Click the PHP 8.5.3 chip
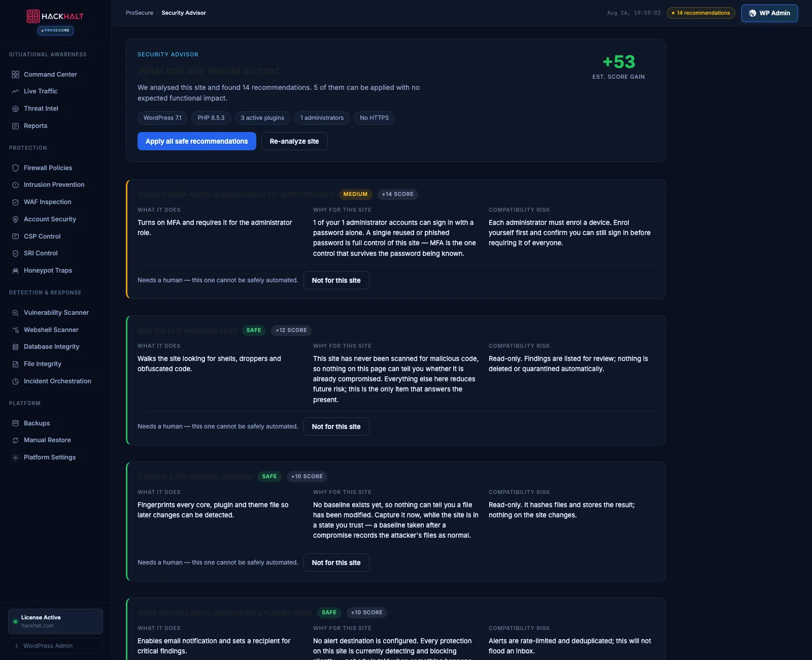 211,118
